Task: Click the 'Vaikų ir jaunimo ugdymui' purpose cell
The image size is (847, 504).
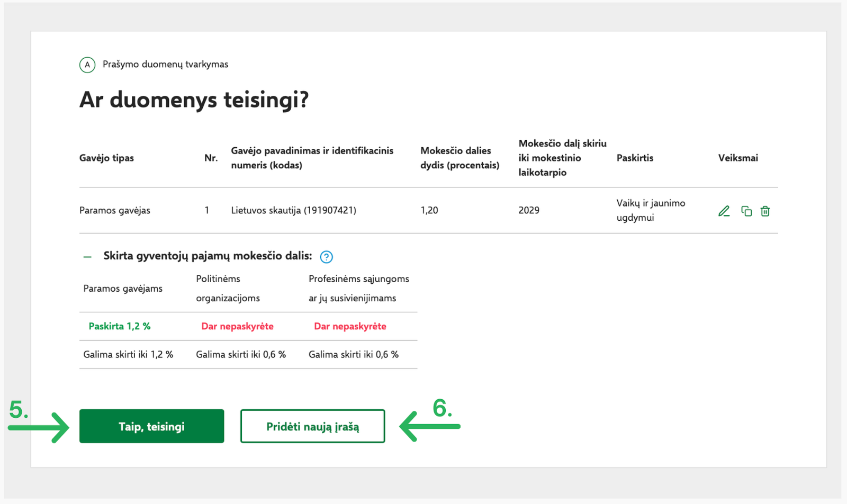Action: pyautogui.click(x=651, y=210)
